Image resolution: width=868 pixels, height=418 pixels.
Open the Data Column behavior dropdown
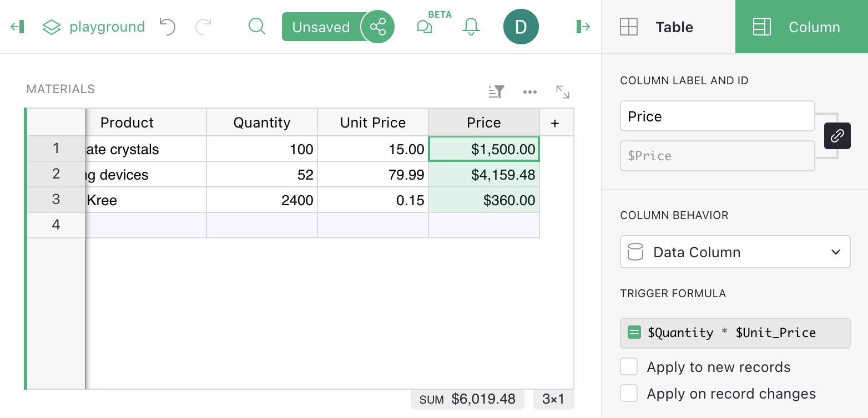pyautogui.click(x=735, y=252)
